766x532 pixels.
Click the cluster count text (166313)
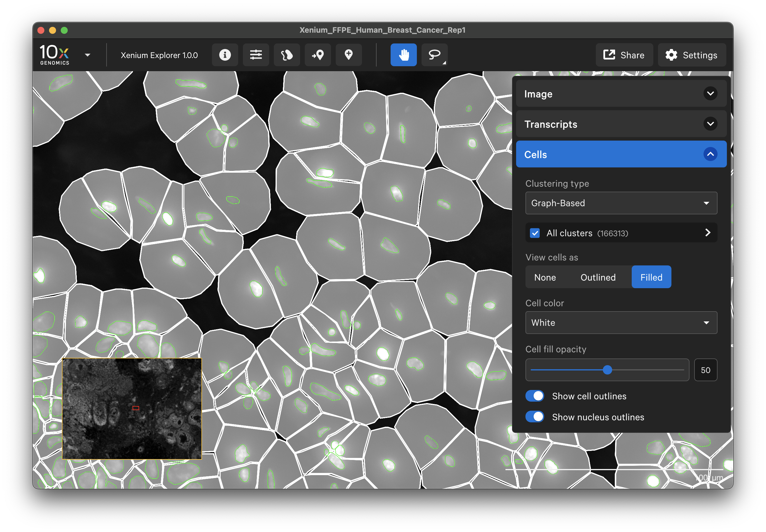[612, 233]
